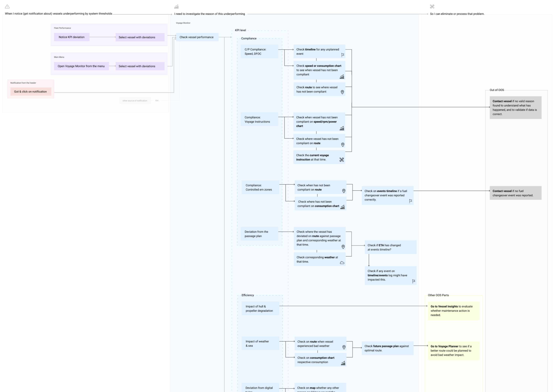The width and height of the screenshot is (553, 392).
Task: Click the flag icon in the 'timeline/events log' box
Action: coord(413,281)
